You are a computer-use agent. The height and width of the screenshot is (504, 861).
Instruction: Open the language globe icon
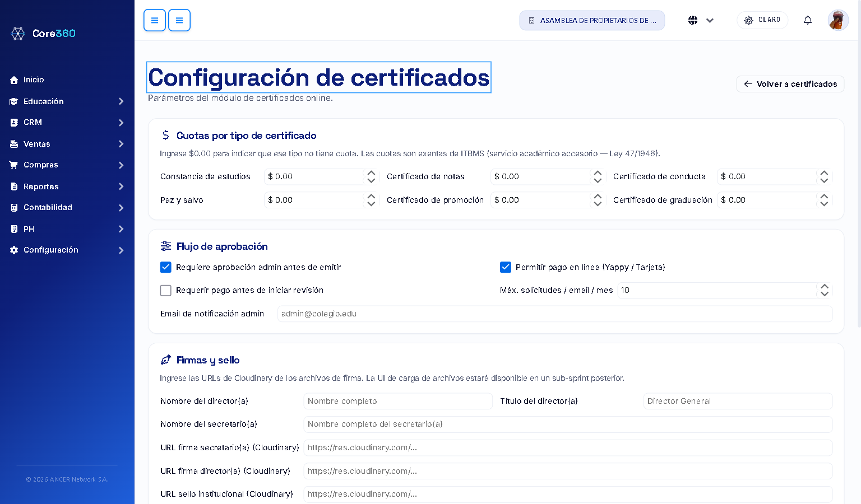693,20
